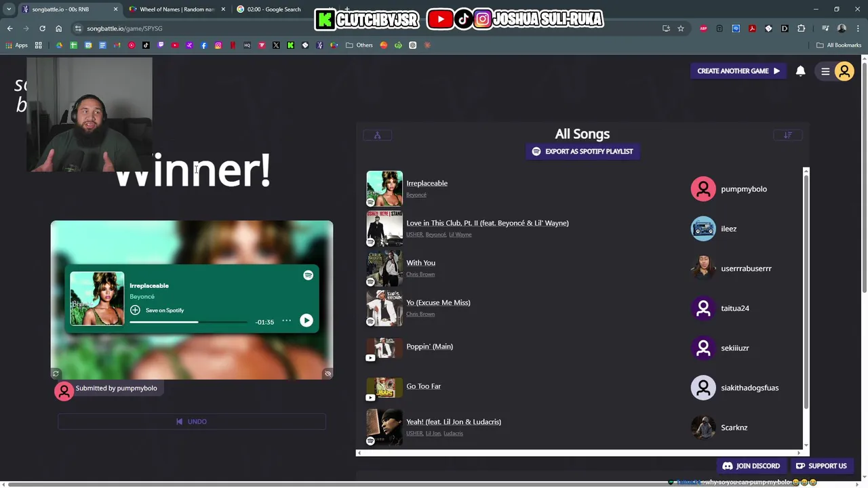
Task: Bookmark this page with the star icon
Action: pyautogui.click(x=680, y=28)
